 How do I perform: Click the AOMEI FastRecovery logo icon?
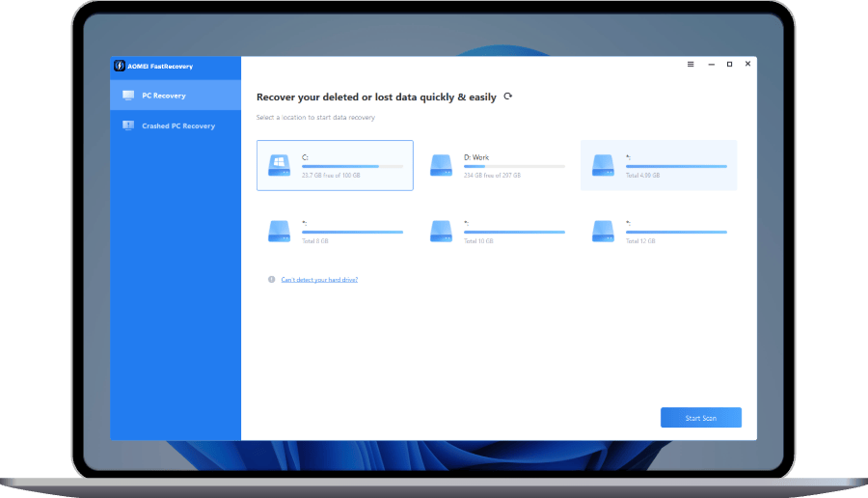[120, 66]
